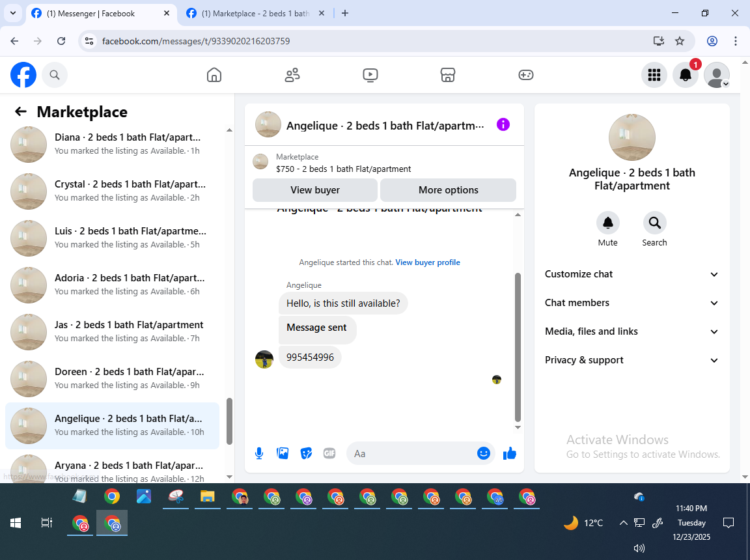Open the Gaming controller icon
The width and height of the screenshot is (750, 560).
(525, 75)
